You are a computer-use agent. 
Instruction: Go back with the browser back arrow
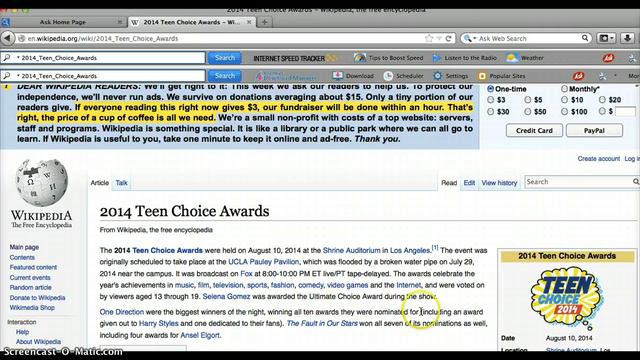click(x=7, y=38)
